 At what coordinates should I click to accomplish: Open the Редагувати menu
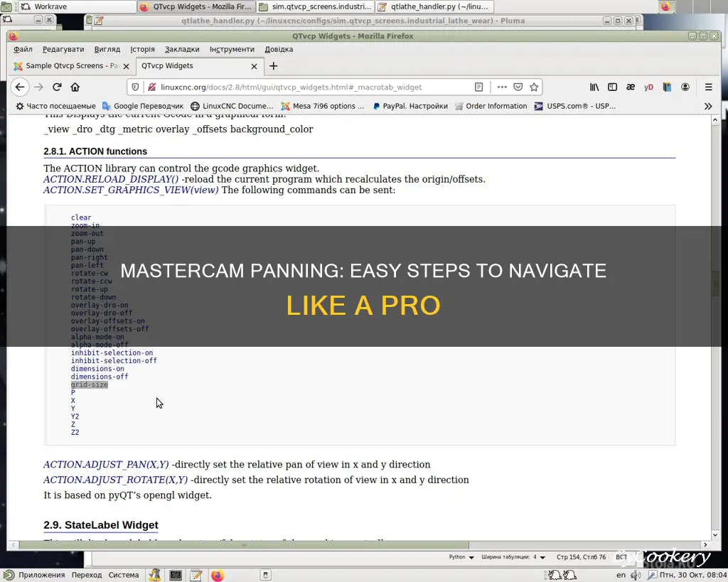click(x=63, y=49)
